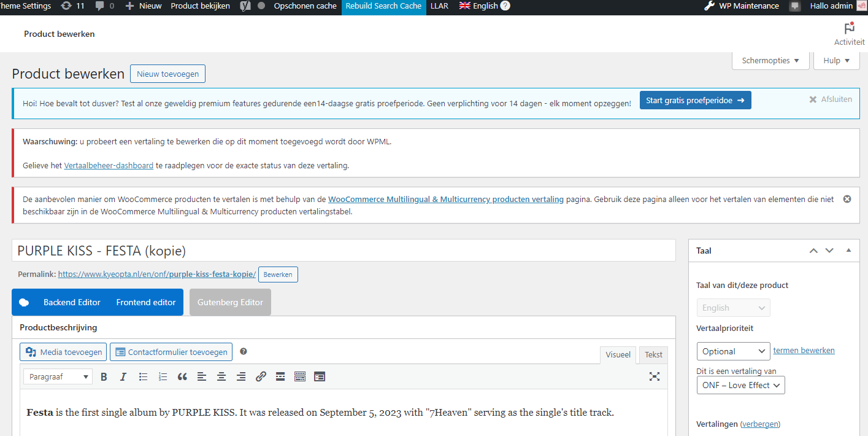Open the product permalink URL

coord(157,274)
